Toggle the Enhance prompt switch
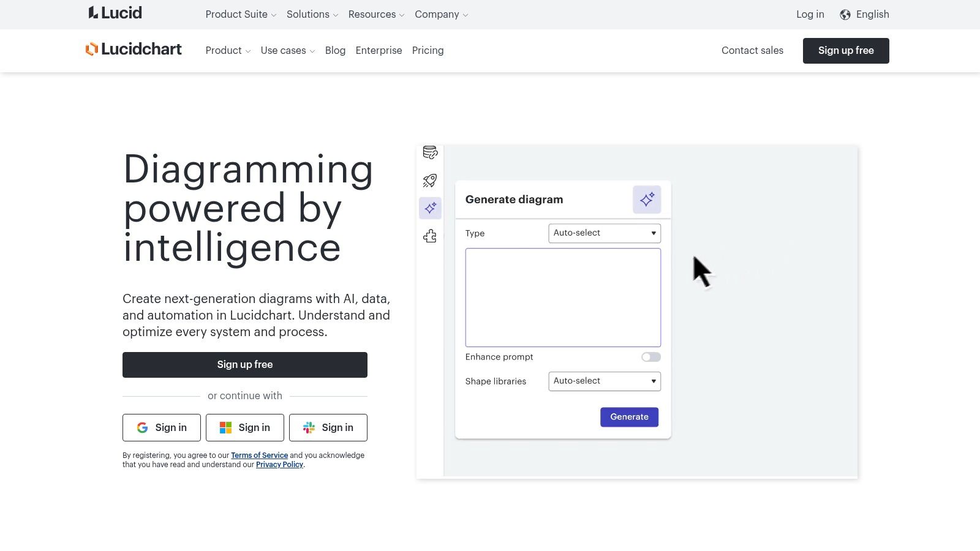 click(651, 357)
